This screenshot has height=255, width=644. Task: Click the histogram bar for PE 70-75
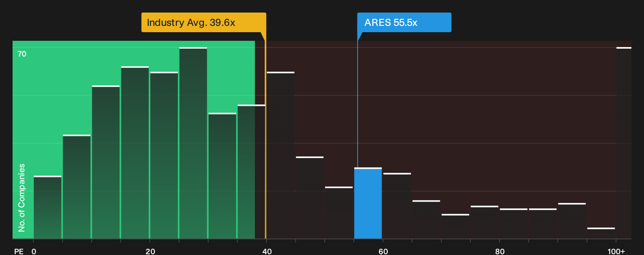456,226
